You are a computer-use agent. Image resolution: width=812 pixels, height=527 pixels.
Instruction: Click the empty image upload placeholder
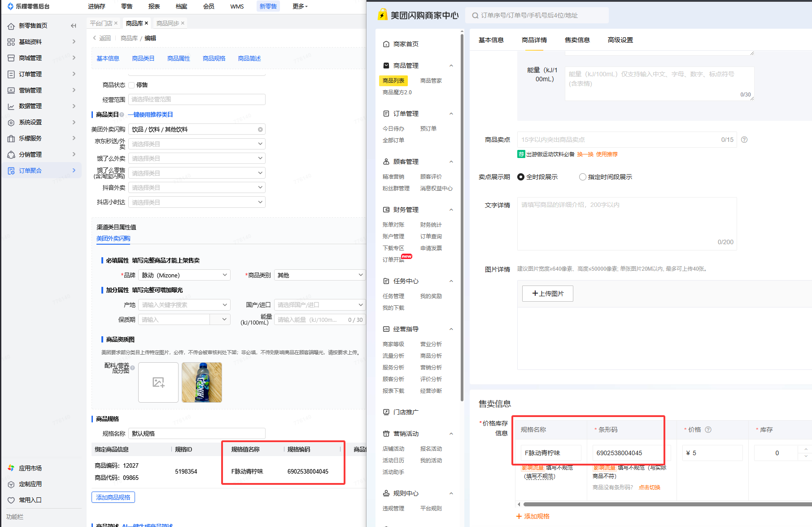158,382
